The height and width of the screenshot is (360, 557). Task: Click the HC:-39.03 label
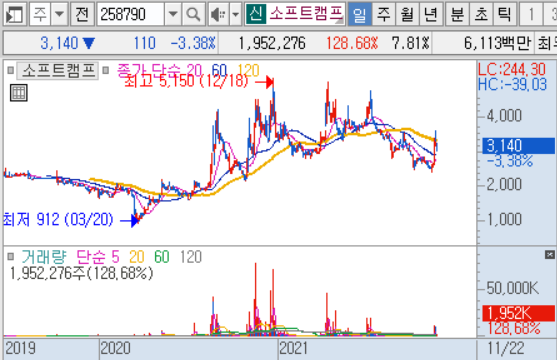512,85
